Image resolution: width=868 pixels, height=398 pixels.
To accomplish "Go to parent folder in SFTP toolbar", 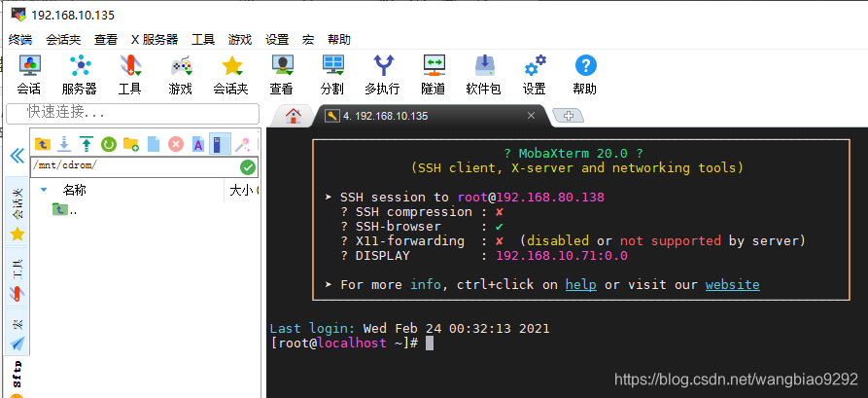I will coord(43,145).
